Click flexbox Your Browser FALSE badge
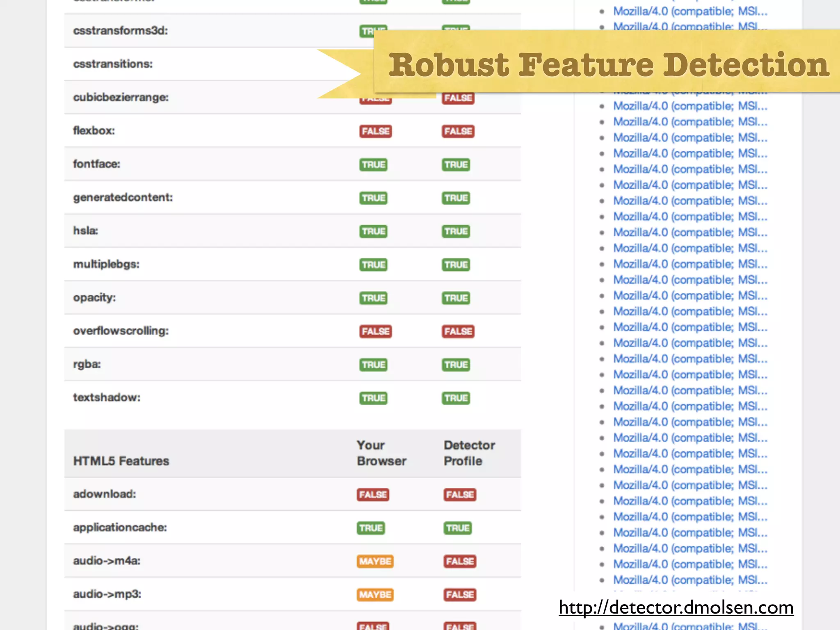The image size is (840, 630). [376, 131]
